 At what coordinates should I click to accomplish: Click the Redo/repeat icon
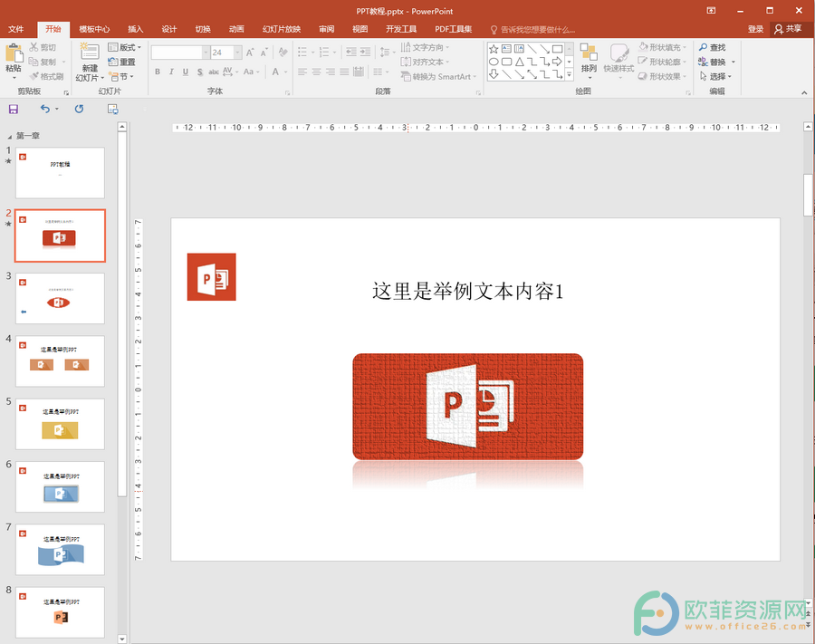tap(79, 110)
